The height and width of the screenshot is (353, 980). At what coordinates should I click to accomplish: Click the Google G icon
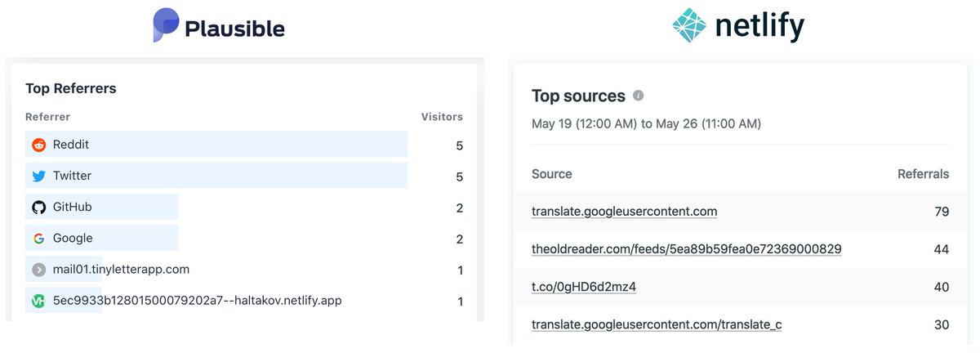coord(39,239)
